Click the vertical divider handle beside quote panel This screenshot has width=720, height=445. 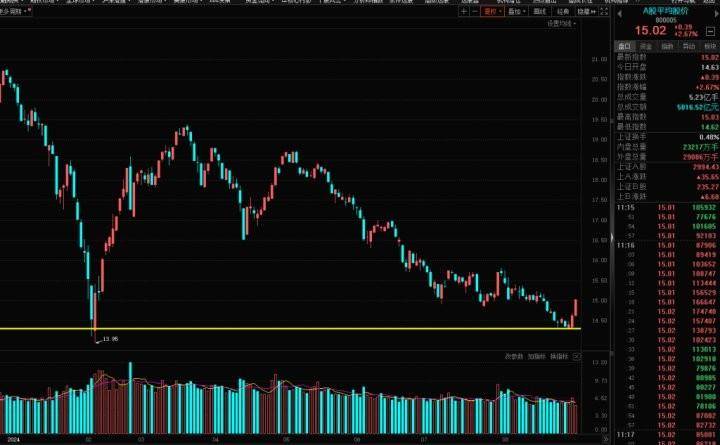pyautogui.click(x=612, y=237)
